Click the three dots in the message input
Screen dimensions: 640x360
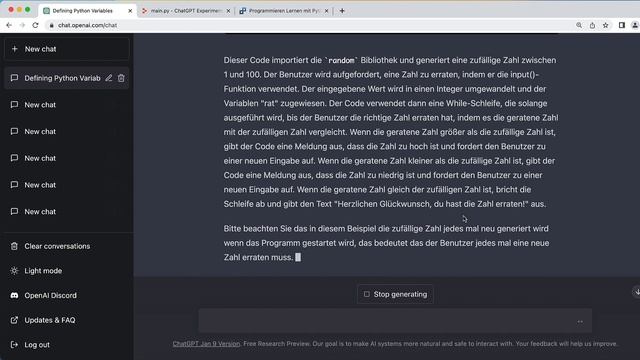coord(580,322)
